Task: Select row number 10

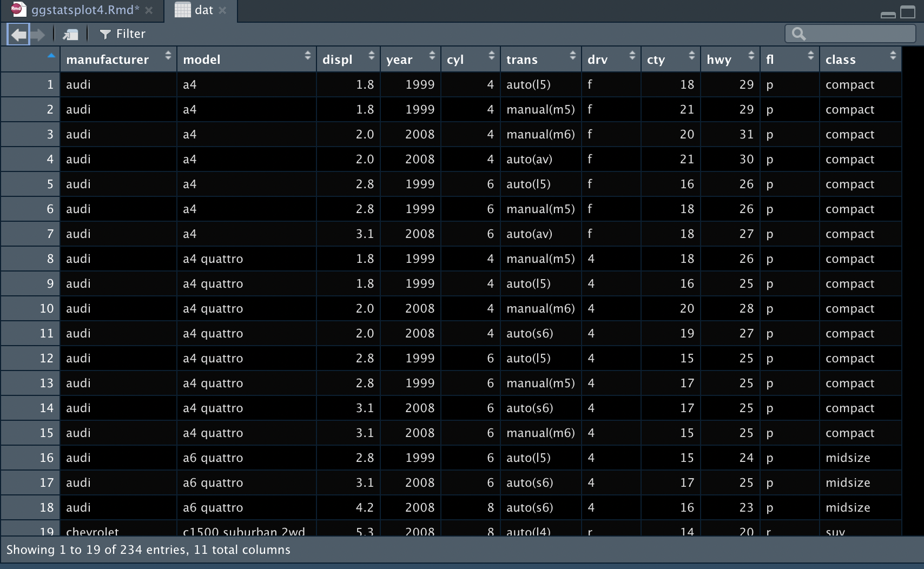Action: click(47, 308)
